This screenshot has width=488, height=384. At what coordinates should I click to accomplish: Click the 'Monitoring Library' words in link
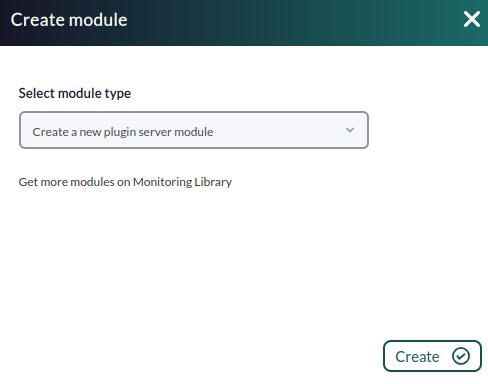coord(182,182)
